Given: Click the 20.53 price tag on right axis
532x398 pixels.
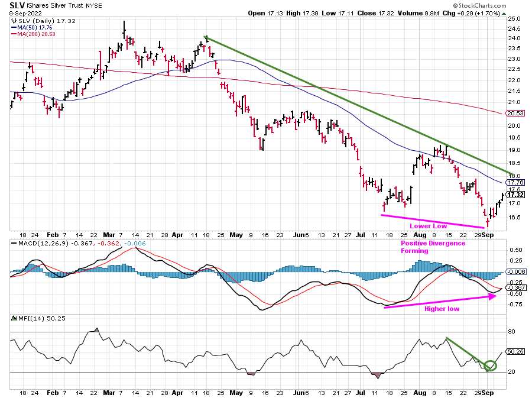Looking at the screenshot, I should pyautogui.click(x=515, y=114).
